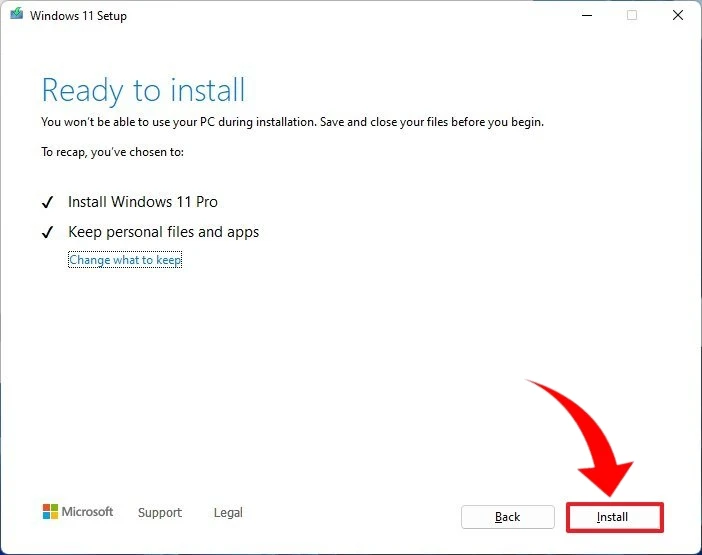Click the Microsoft logo
Screen dimensions: 702x555
click(x=78, y=512)
